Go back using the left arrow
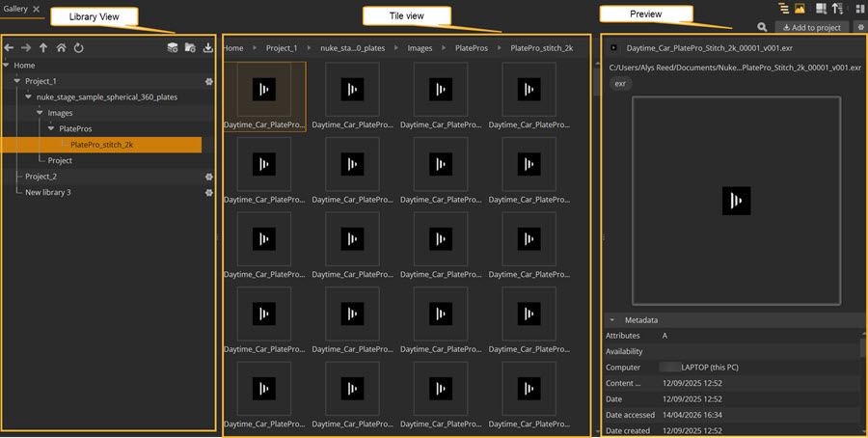Viewport: 868px width, 438px height. coord(9,48)
